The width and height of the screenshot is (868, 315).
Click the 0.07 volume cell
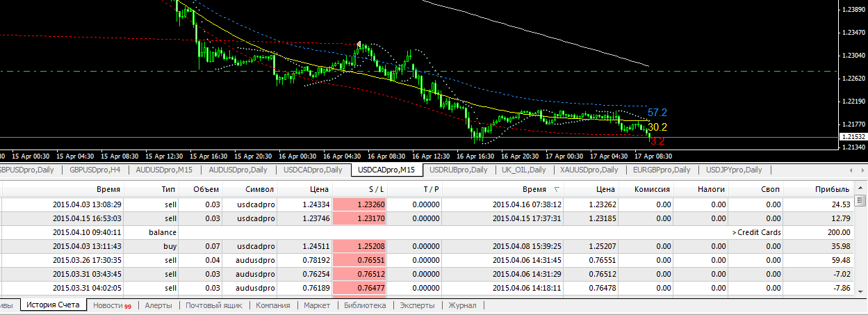coord(211,246)
